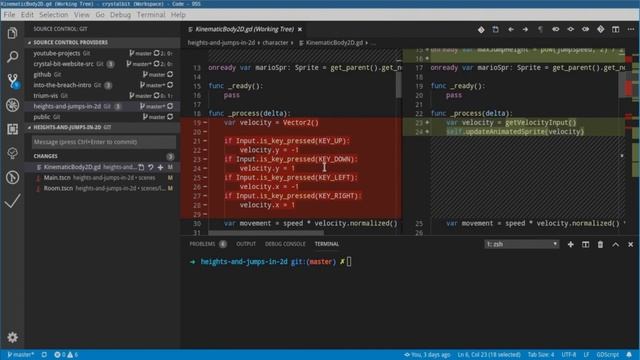Split the terminal panel

click(x=585, y=244)
